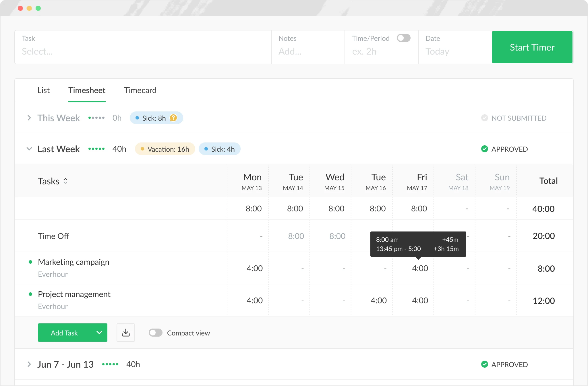Click the NOT SUBMITTED status icon for This Week
The image size is (588, 386).
485,118
